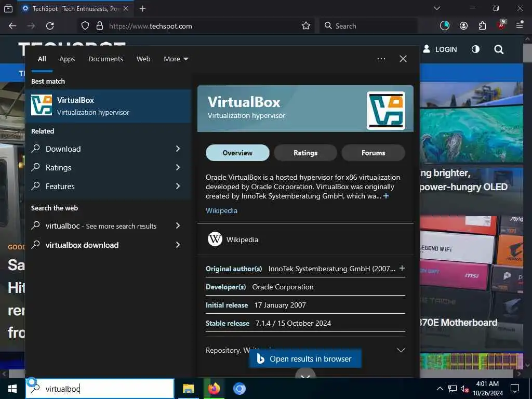Open the Firefox hamburger application menu
Image resolution: width=532 pixels, height=399 pixels.
(520, 25)
